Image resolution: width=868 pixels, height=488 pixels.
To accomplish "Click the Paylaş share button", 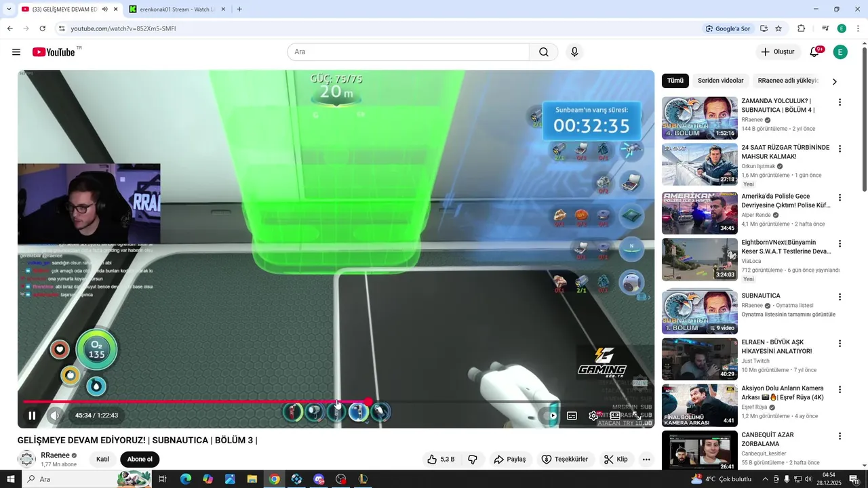I will click(510, 460).
